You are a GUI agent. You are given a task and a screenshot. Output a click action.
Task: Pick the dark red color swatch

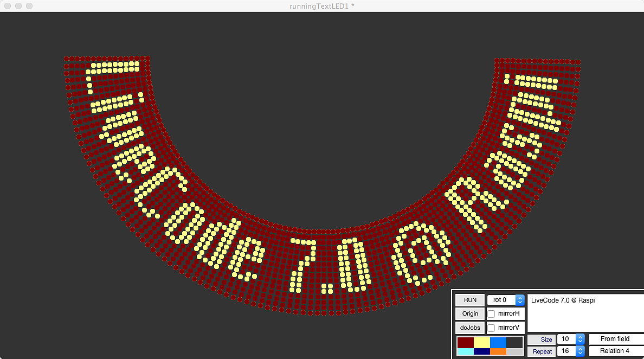tap(465, 343)
